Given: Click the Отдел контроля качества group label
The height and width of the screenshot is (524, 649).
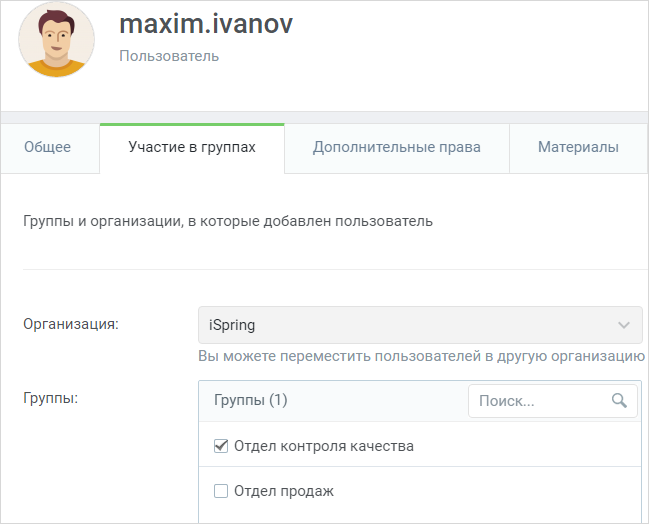Looking at the screenshot, I should (x=324, y=446).
